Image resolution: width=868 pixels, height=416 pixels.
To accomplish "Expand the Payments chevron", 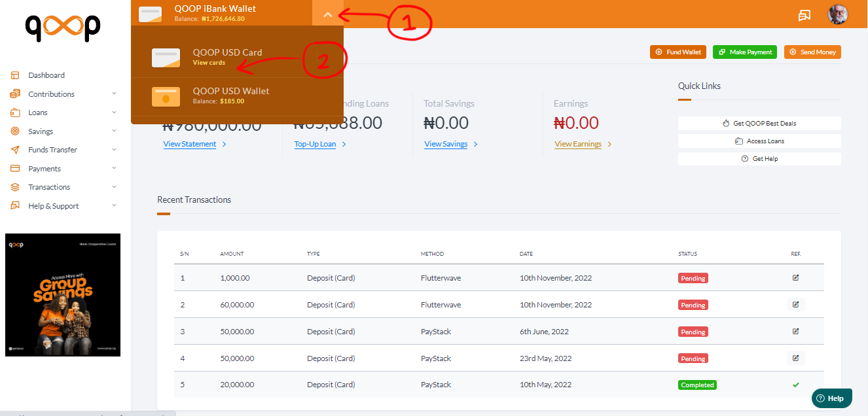I will tap(114, 168).
